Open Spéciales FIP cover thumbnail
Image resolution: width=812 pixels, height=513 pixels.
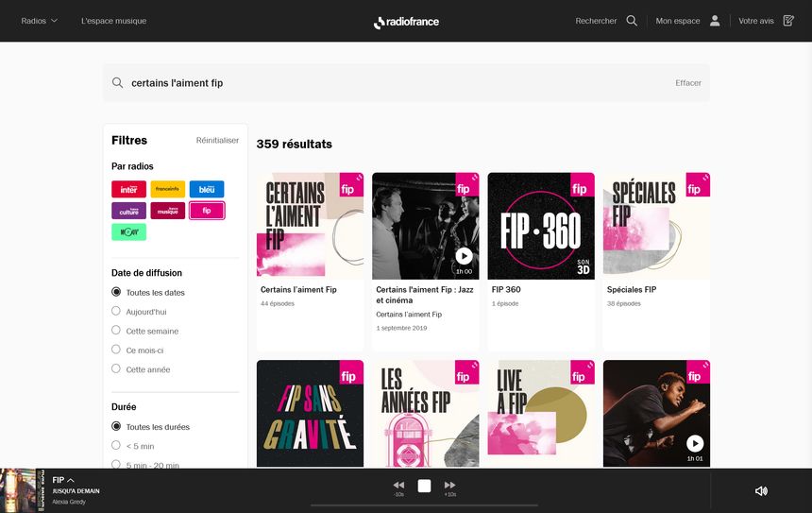pos(656,226)
